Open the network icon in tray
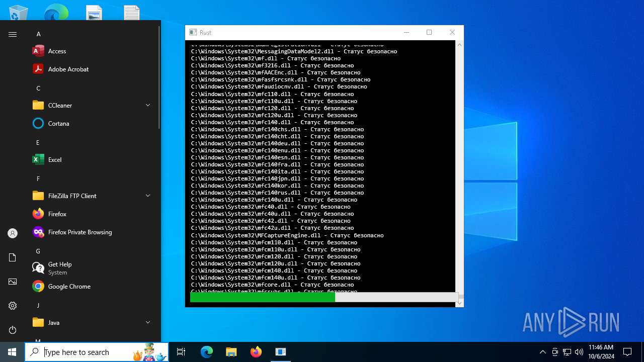Image resolution: width=644 pixels, height=362 pixels. point(567,352)
